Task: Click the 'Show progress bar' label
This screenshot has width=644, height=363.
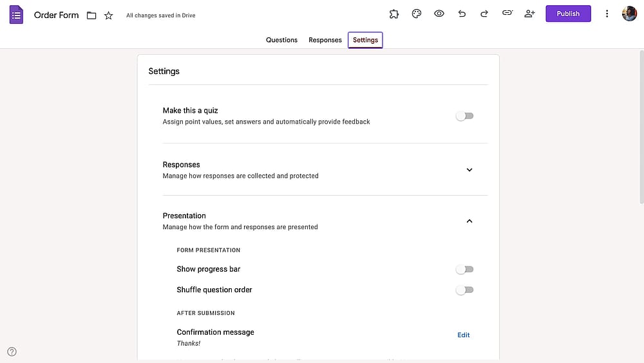Action: 208,270
